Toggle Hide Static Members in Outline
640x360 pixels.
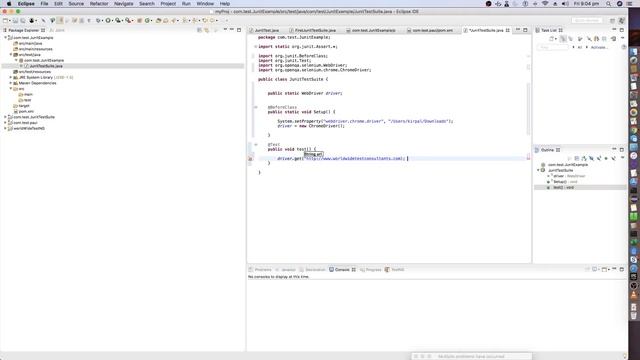coord(599,158)
